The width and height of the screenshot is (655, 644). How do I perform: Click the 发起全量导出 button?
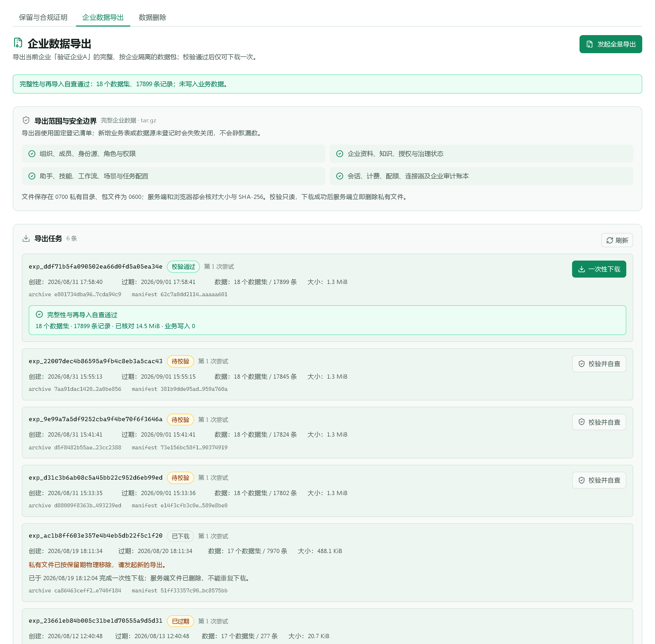(610, 44)
